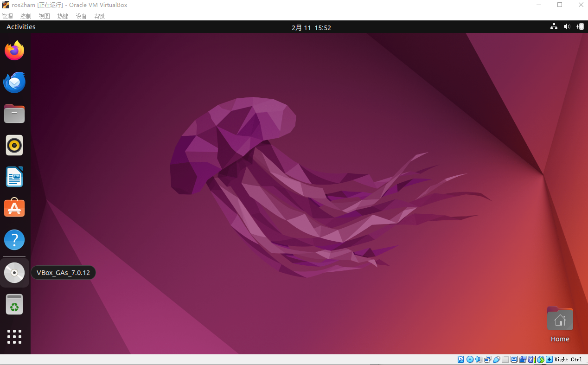Open the clock showing 2月 11 15:52

click(311, 27)
